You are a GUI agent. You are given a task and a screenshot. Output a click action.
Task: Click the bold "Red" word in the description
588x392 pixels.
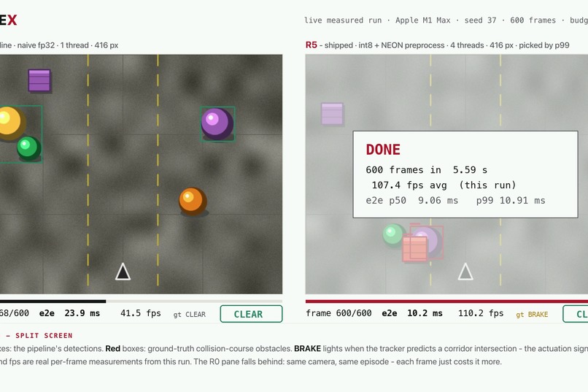(x=113, y=348)
